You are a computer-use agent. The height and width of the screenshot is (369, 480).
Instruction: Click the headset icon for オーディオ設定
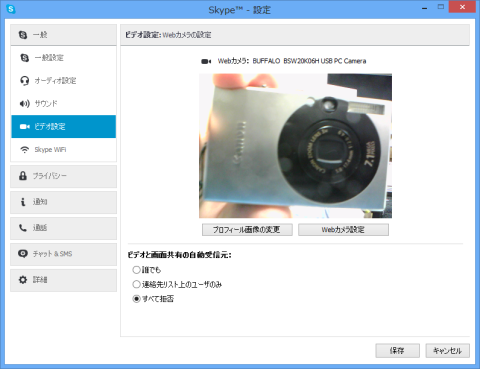[25, 81]
